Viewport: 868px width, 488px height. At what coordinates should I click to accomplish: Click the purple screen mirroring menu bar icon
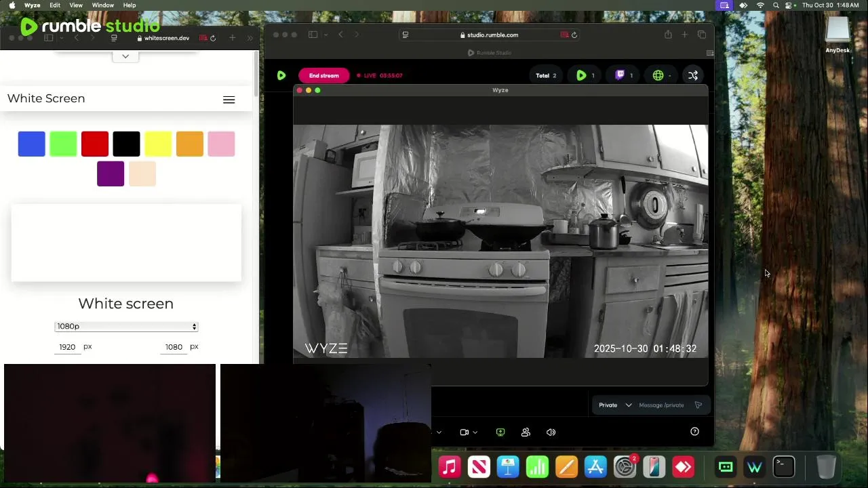click(724, 5)
